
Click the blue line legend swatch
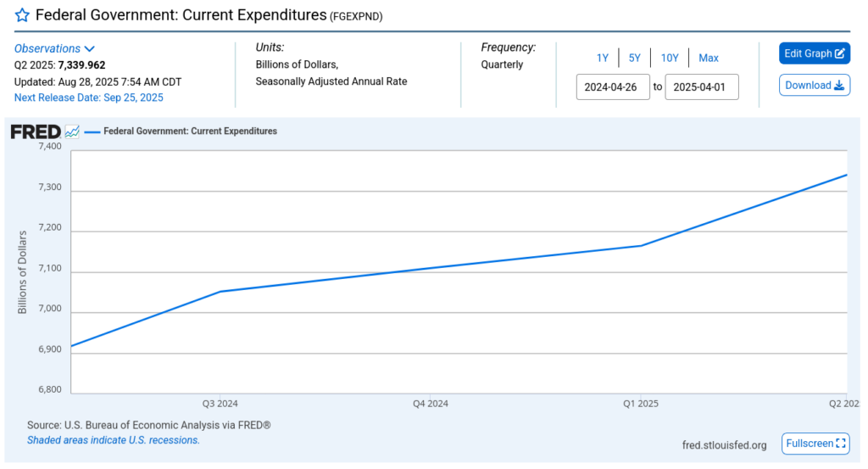pyautogui.click(x=92, y=131)
